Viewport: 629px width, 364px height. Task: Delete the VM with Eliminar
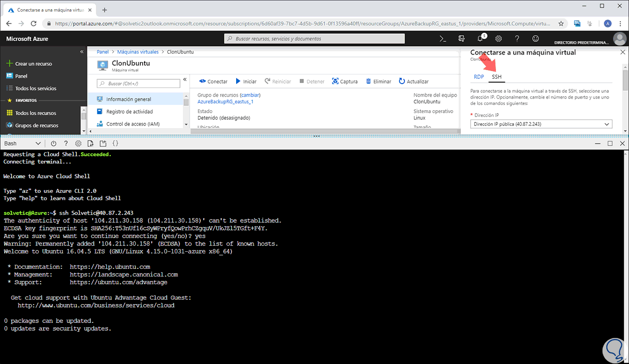coord(378,82)
